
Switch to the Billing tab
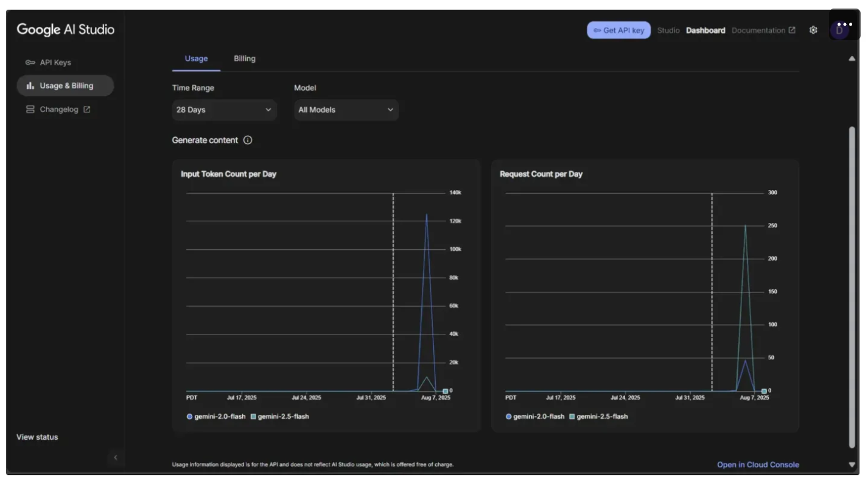[245, 59]
